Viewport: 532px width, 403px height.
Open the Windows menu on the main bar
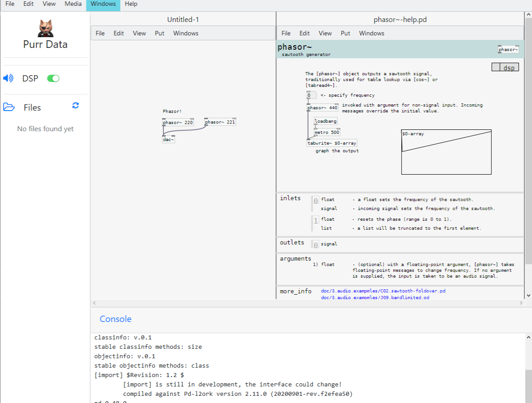(x=103, y=4)
